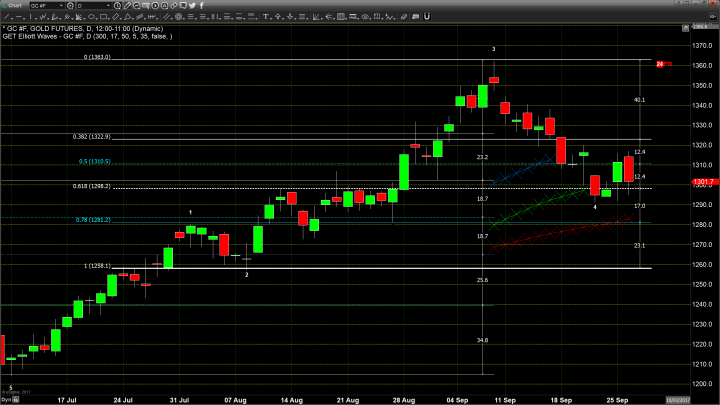Click the Twitter share icon
This screenshot has height=405, width=720.
click(192, 6)
